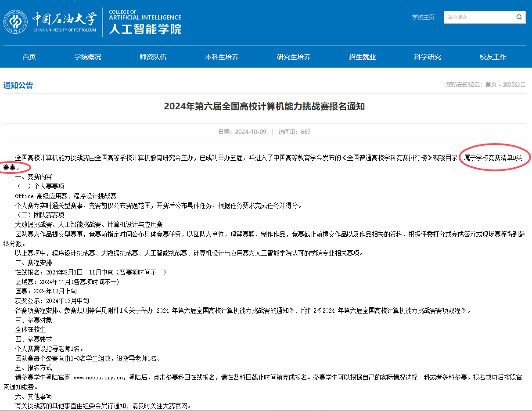Click the blue 通知公告 section heading

(x=18, y=85)
